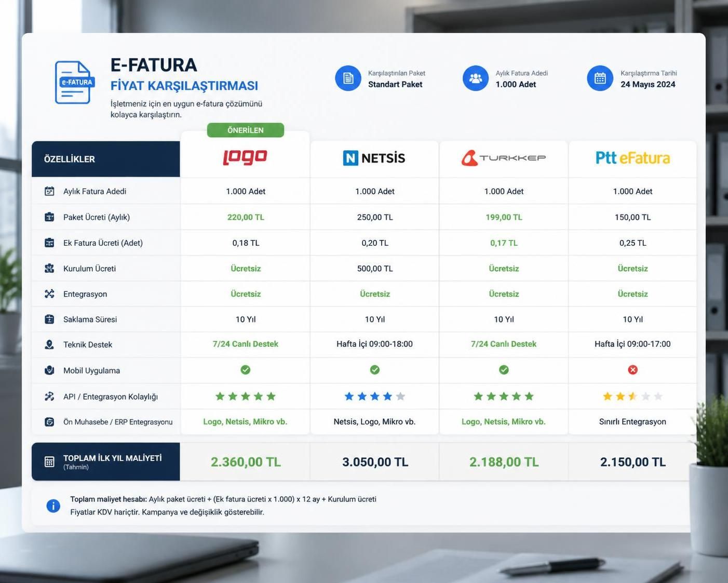Click the Teknik Destek headset icon
This screenshot has width=728, height=583.
(x=49, y=344)
